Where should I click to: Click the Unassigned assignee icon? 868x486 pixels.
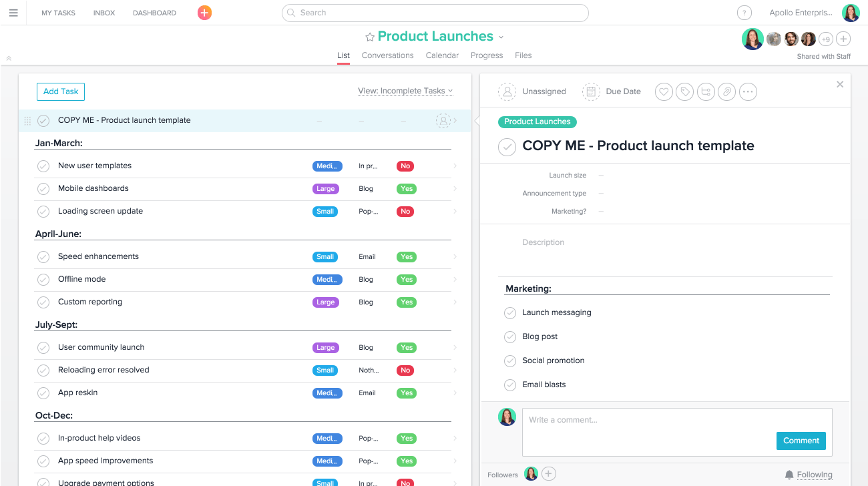507,91
